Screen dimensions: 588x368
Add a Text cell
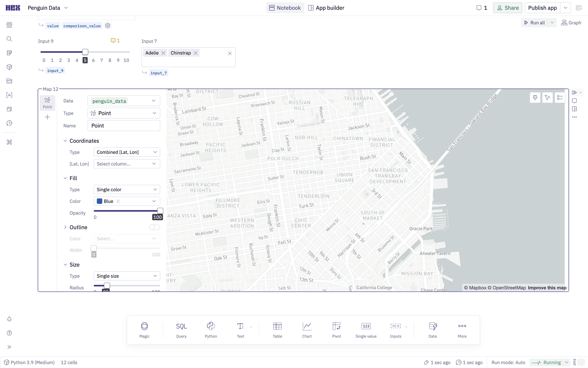click(x=240, y=330)
